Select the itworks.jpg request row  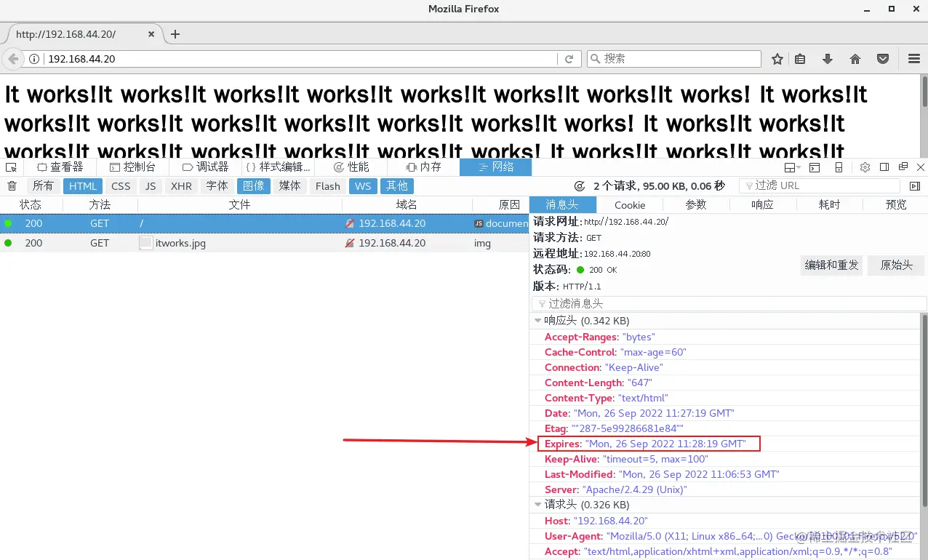click(264, 243)
